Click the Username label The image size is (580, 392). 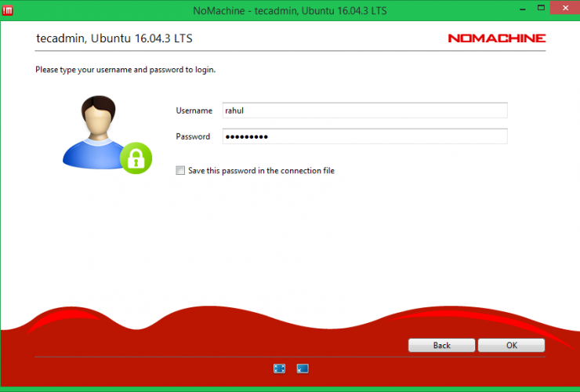(x=194, y=111)
